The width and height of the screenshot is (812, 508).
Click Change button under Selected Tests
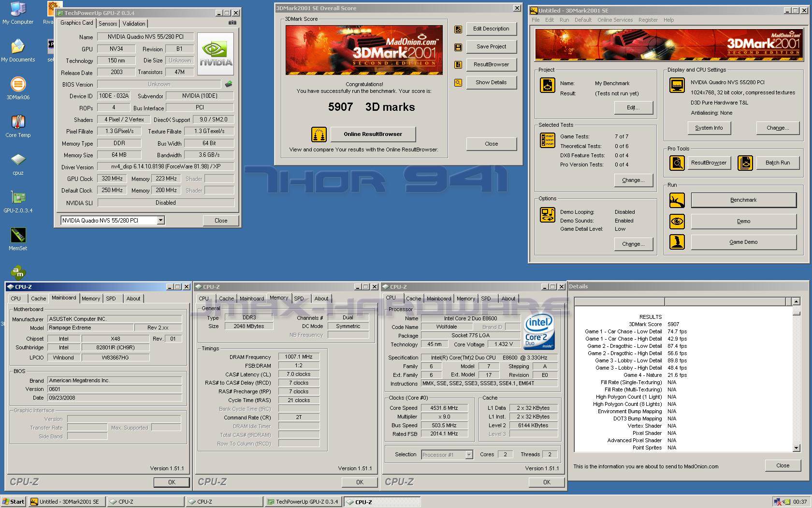click(x=633, y=180)
